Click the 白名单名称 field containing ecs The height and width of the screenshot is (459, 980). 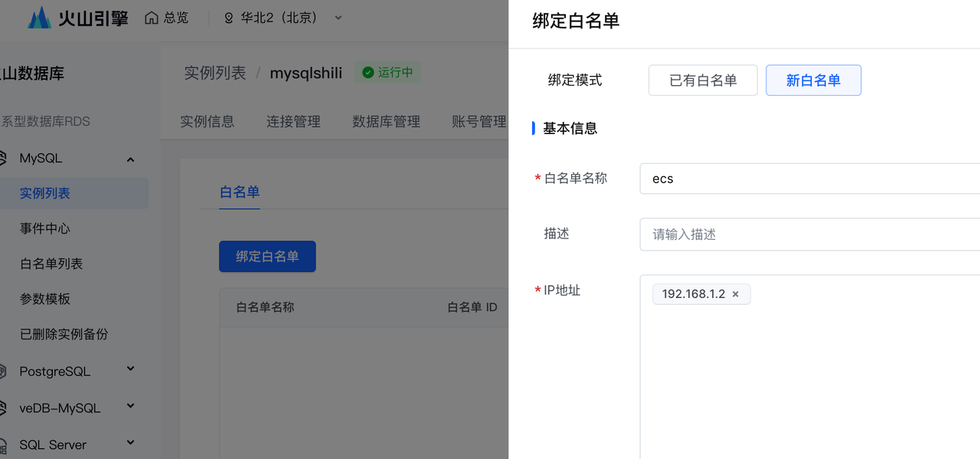coord(809,179)
